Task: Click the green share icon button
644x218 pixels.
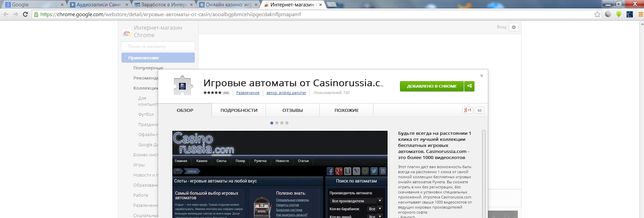Action: tap(469, 86)
